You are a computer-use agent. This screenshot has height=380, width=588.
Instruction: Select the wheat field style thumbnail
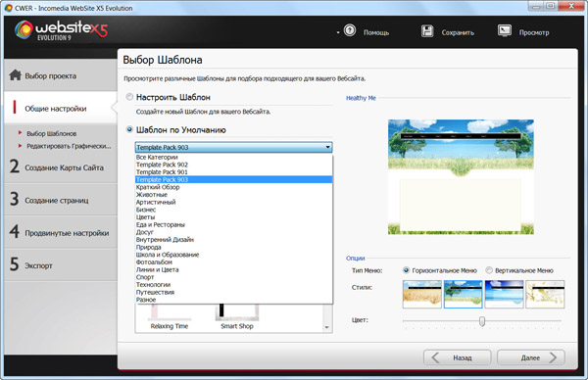click(421, 294)
